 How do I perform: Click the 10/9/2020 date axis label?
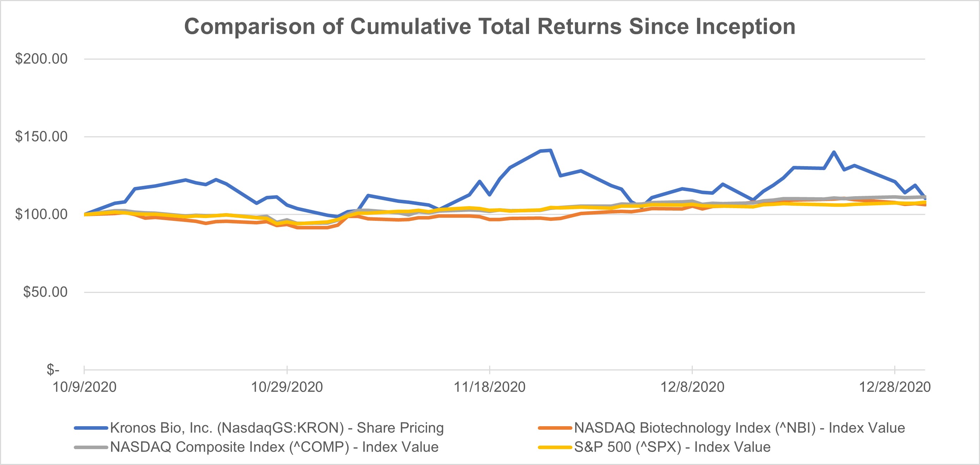[x=84, y=387]
